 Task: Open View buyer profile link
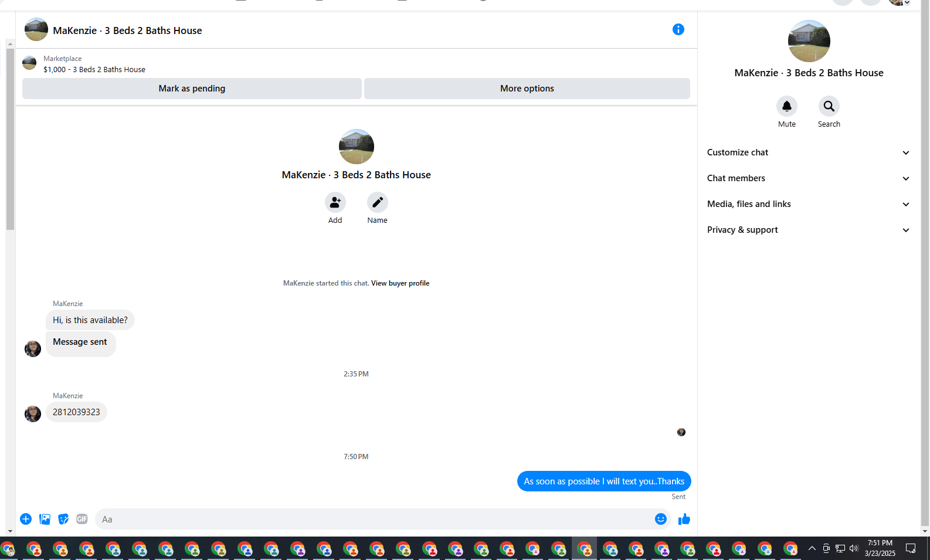[x=400, y=283]
